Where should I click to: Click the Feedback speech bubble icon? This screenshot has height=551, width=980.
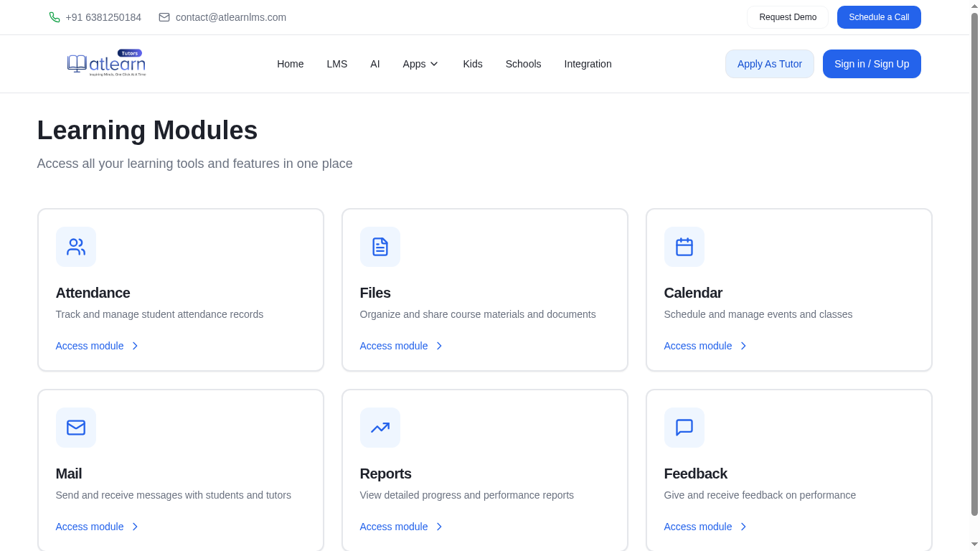tap(684, 428)
